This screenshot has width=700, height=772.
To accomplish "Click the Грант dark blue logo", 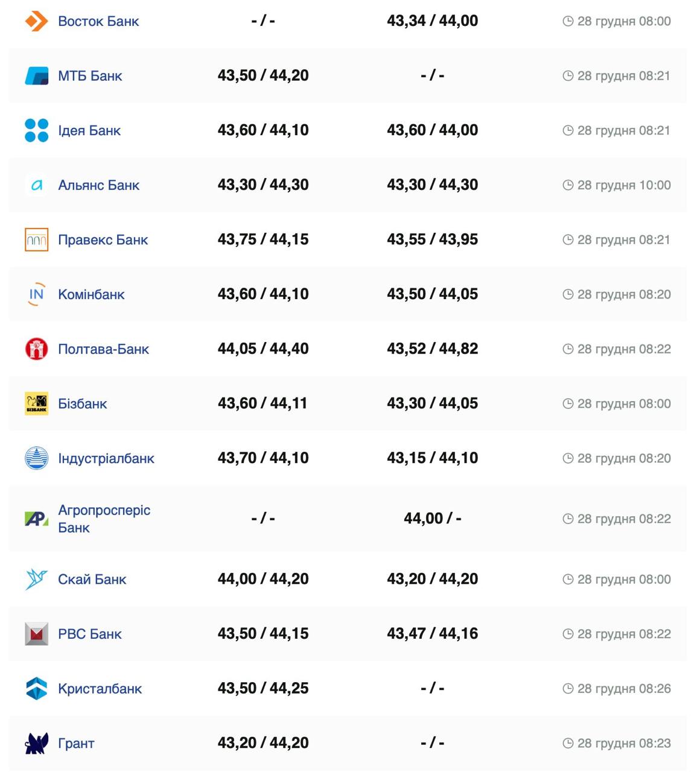I will (36, 743).
